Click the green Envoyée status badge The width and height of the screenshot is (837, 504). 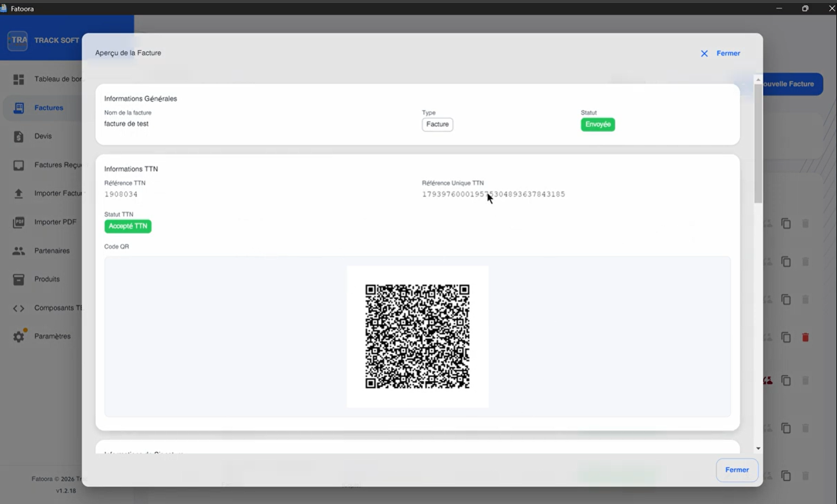(x=598, y=124)
